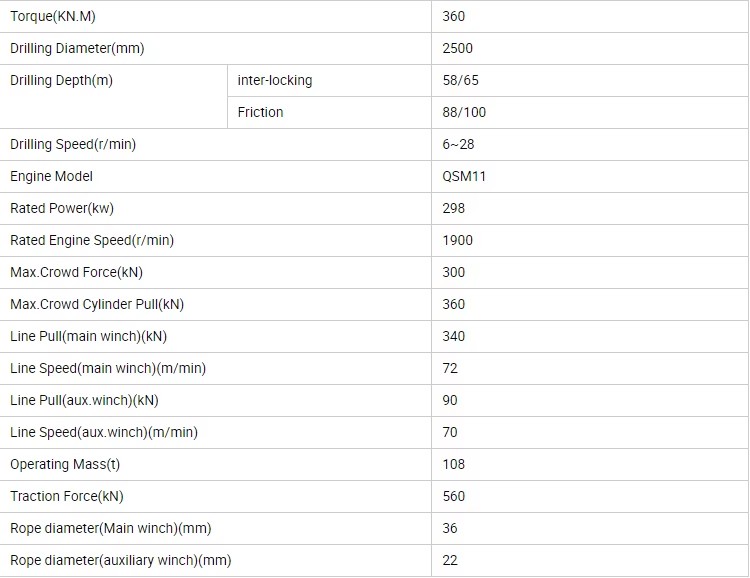Select the Rated Power(kw) label

coord(62,209)
